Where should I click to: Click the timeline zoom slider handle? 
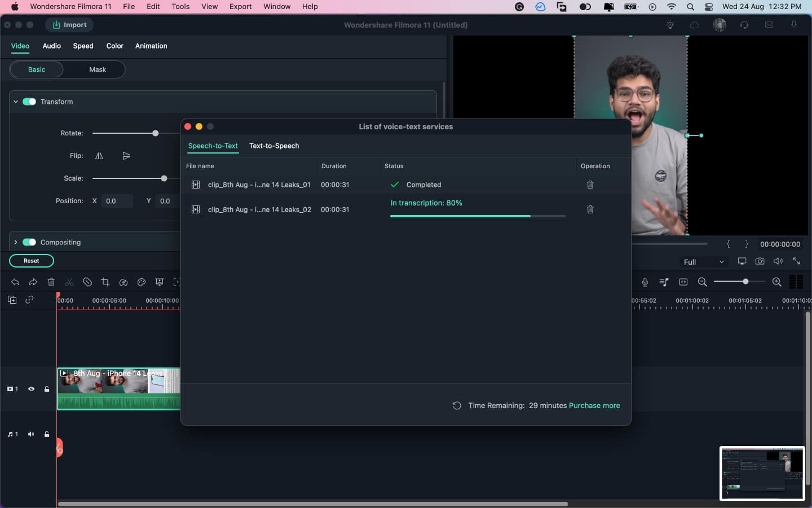(745, 281)
